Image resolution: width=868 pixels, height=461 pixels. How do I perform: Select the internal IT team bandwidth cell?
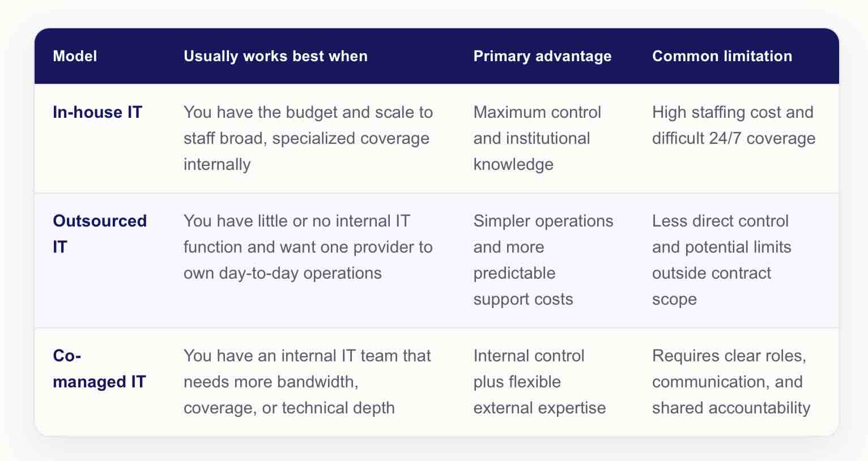307,382
